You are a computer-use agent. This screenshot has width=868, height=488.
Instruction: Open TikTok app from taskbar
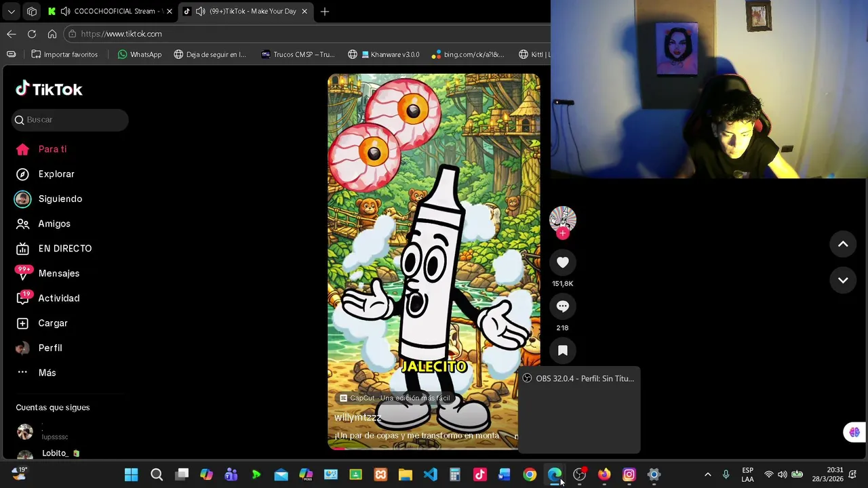coord(480,475)
